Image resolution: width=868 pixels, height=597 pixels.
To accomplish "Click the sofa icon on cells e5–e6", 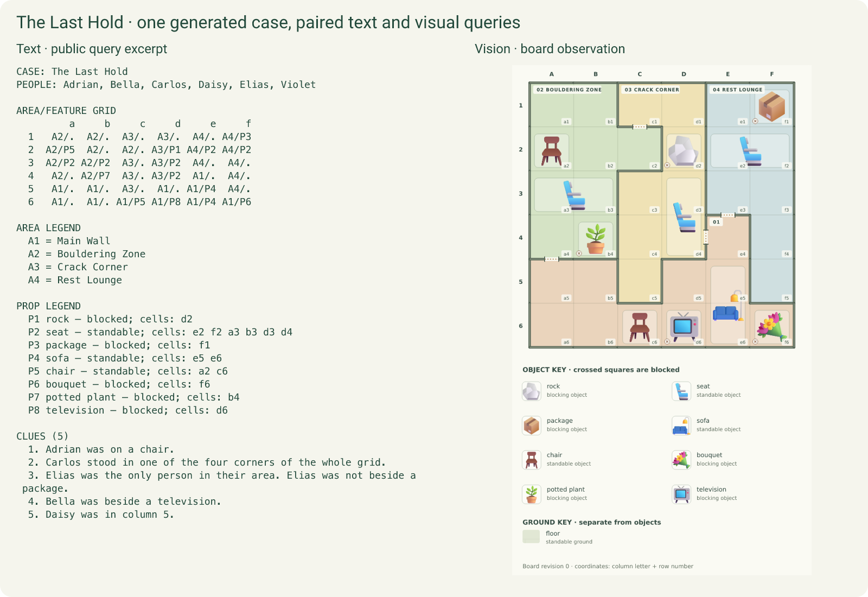I will pyautogui.click(x=727, y=306).
